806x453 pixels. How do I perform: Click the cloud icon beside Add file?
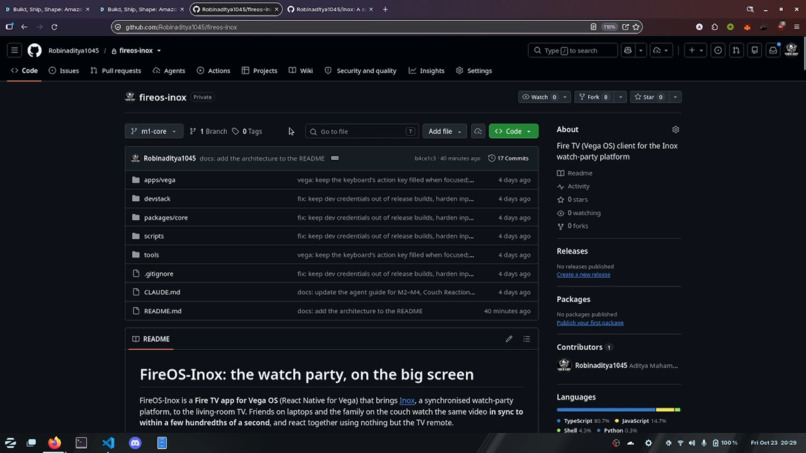point(478,131)
